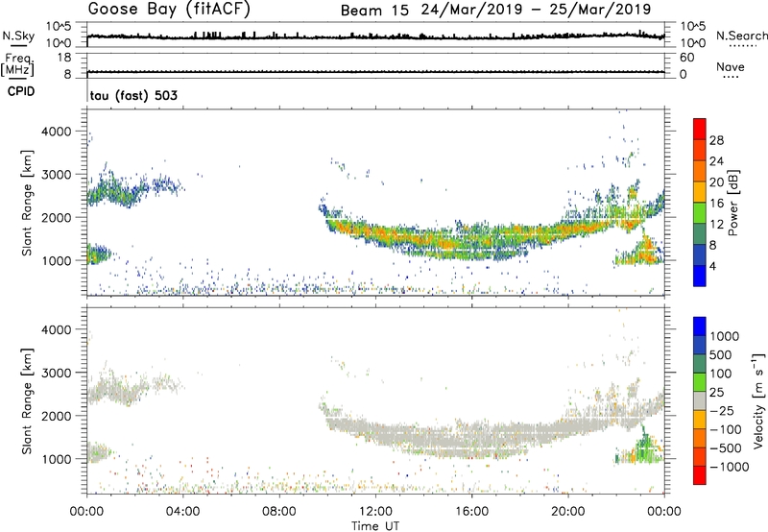
Task: Click the 'Power [dB]' color bar label
Action: tap(732, 203)
